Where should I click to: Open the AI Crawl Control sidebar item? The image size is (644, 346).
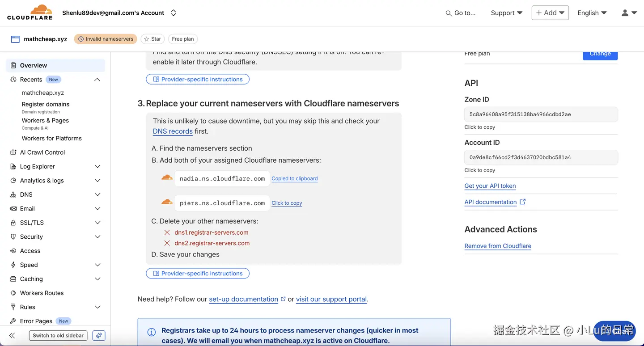click(x=42, y=152)
